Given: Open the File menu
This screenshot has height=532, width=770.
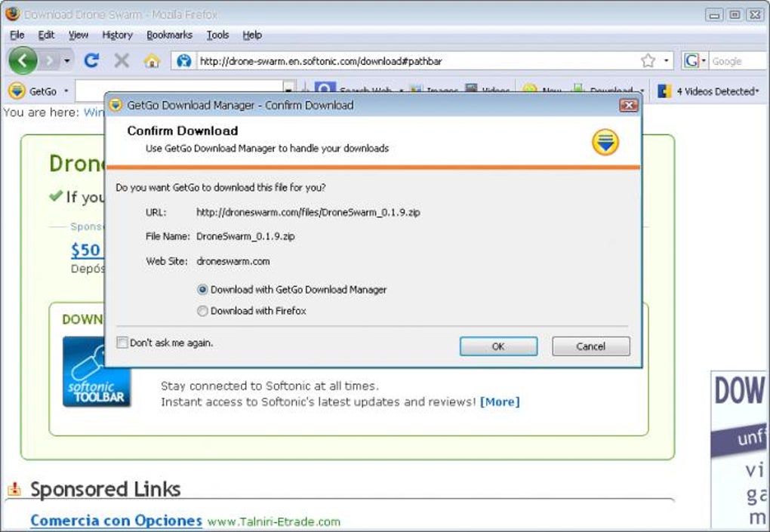Looking at the screenshot, I should (x=17, y=35).
